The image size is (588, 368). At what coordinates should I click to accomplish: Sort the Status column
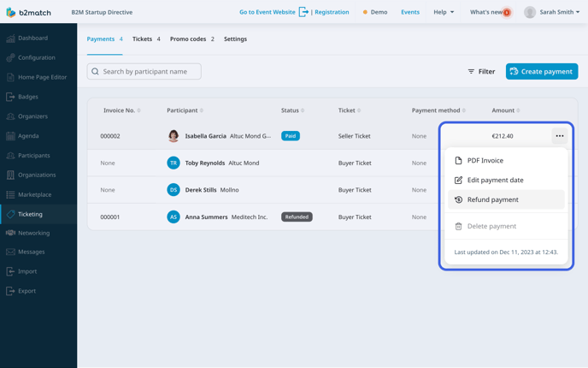pyautogui.click(x=292, y=110)
